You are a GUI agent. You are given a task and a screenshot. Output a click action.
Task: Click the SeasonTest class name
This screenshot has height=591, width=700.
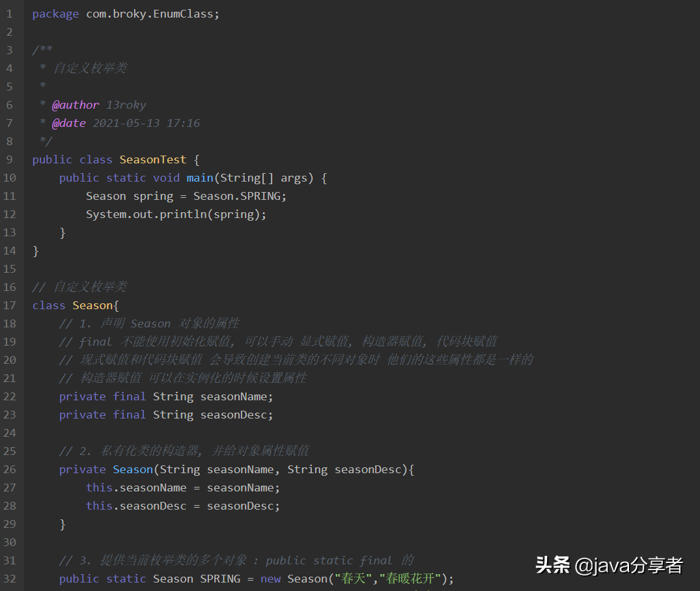152,159
